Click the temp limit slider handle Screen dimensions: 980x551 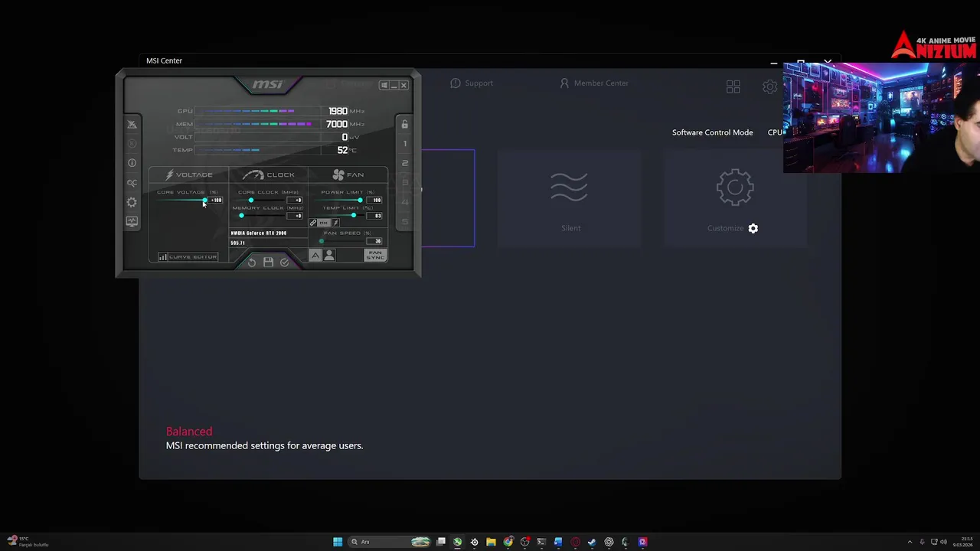point(354,215)
